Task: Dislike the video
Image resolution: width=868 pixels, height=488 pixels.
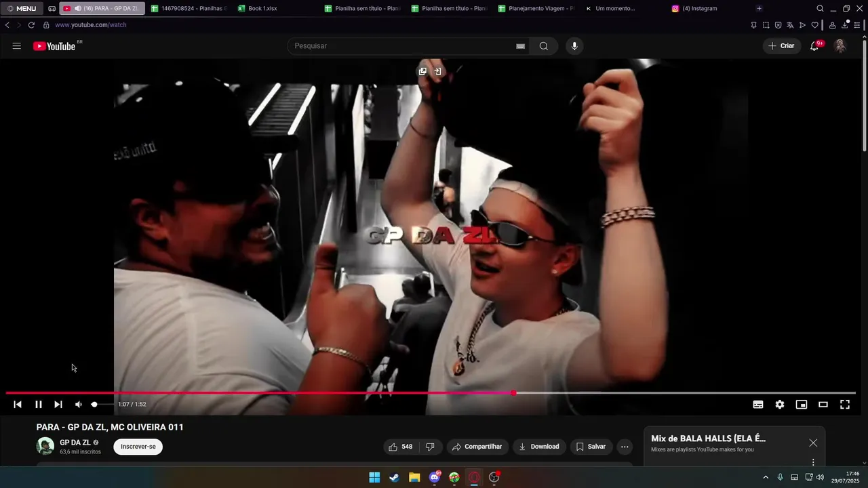Action: (x=430, y=447)
